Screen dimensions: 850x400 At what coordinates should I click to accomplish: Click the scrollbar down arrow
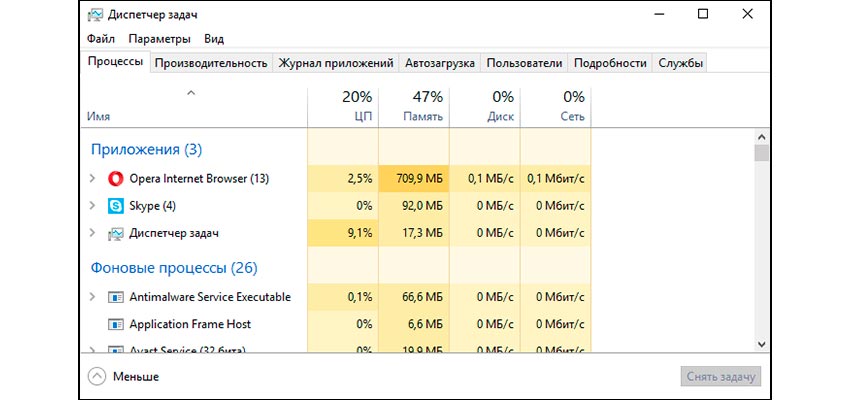pos(761,343)
